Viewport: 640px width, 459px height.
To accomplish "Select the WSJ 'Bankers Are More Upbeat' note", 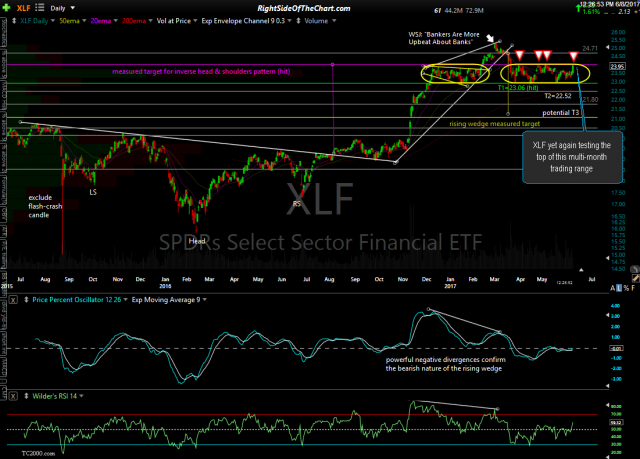I will (x=444, y=38).
